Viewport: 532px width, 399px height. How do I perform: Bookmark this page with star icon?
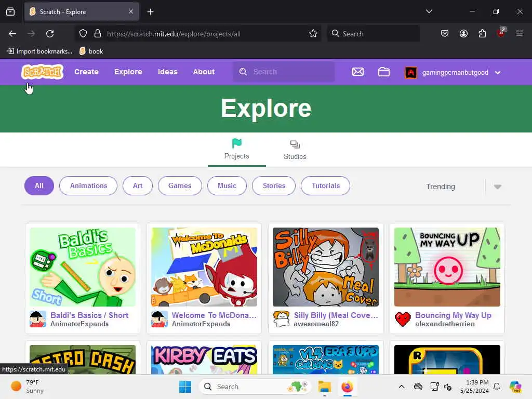313,34
